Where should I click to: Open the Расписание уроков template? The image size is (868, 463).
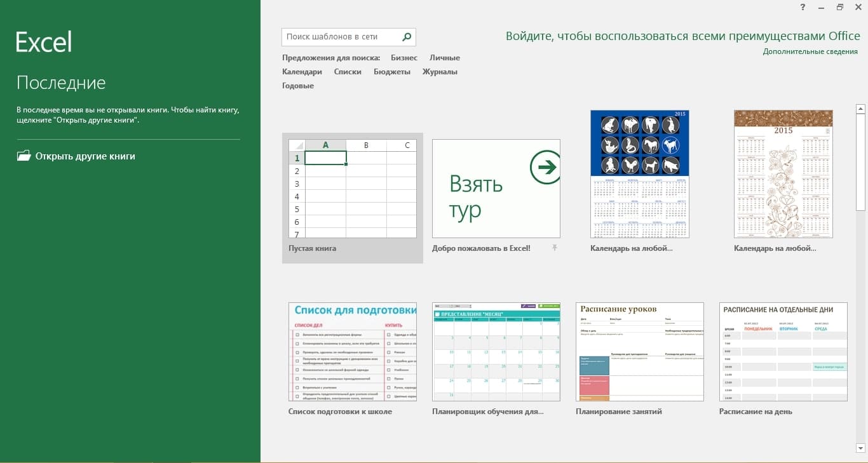[x=640, y=352]
